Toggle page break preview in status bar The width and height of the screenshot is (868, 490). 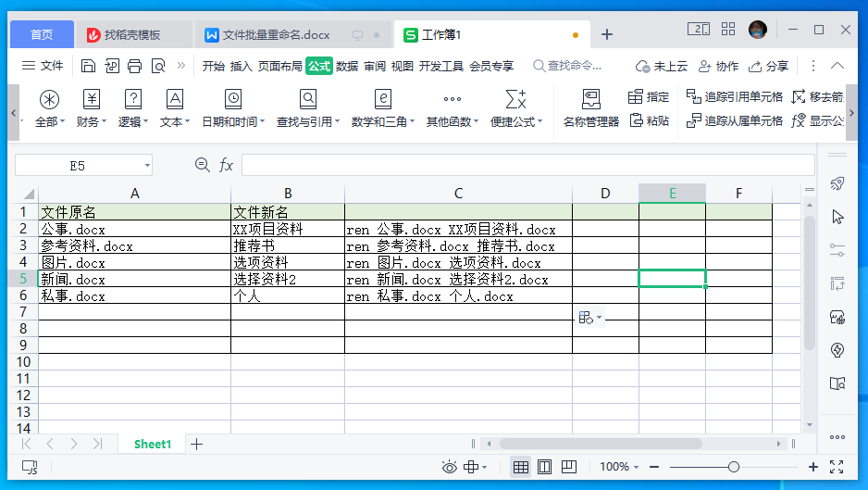coord(569,467)
